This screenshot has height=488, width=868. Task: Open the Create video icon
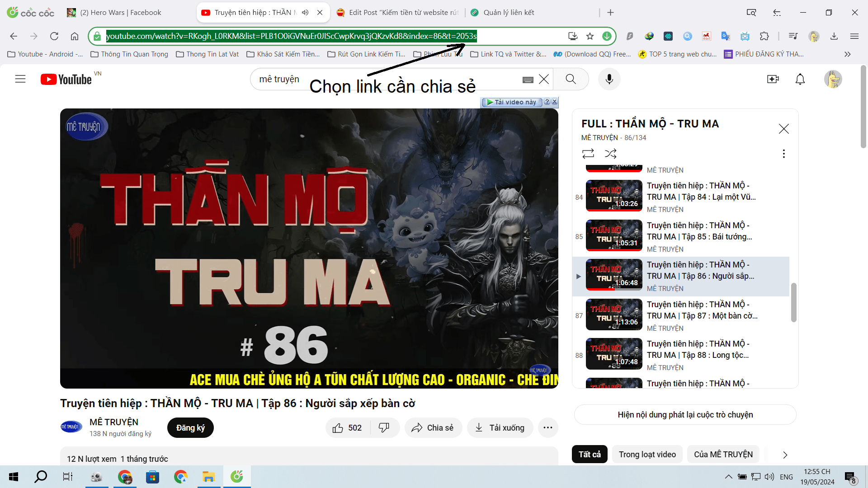(773, 79)
